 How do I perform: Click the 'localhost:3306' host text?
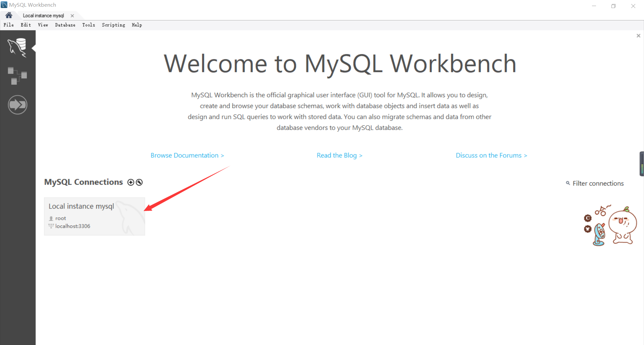coord(73,226)
